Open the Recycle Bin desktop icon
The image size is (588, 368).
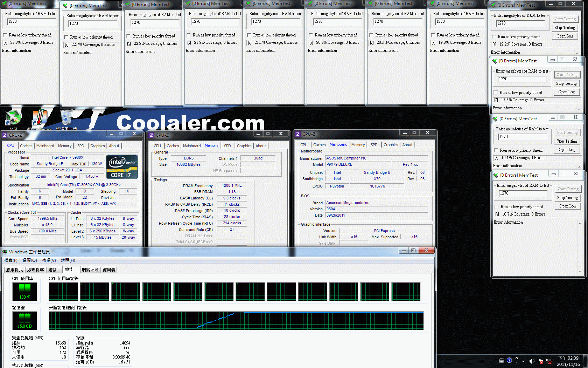click(x=66, y=119)
